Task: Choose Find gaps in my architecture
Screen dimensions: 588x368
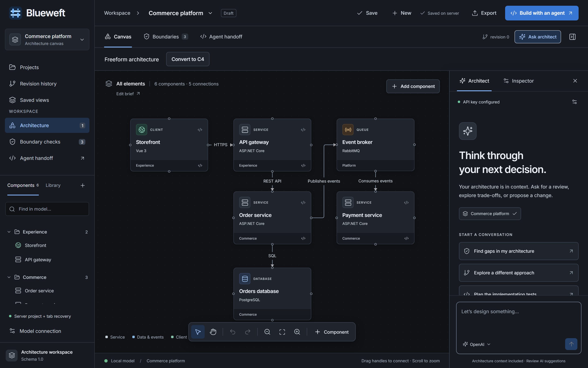Action: click(519, 251)
